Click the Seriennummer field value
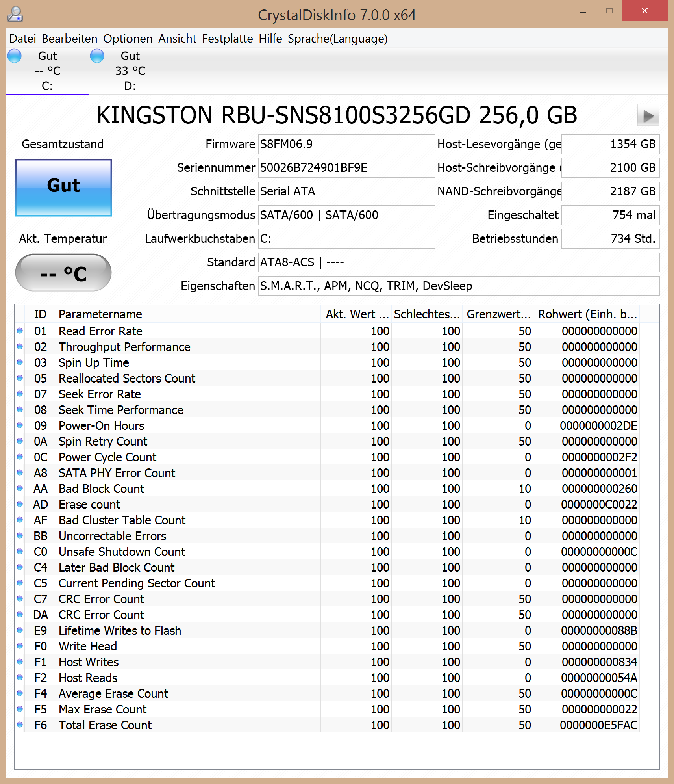This screenshot has width=674, height=784. 346,168
